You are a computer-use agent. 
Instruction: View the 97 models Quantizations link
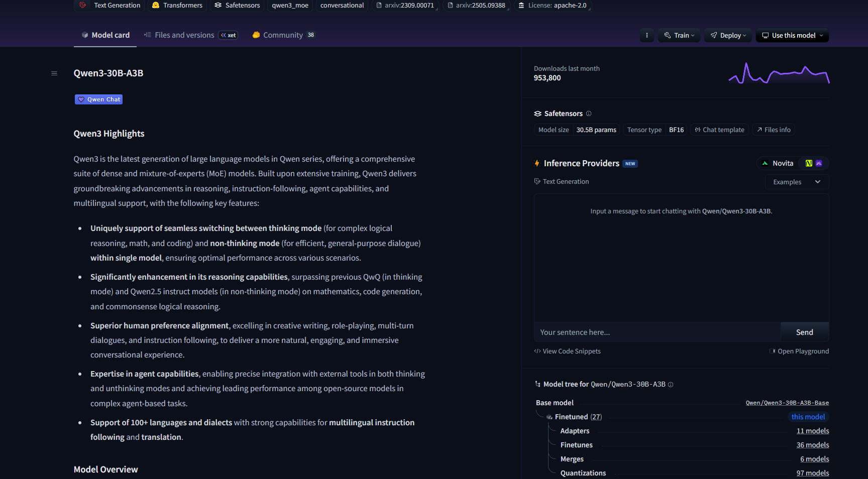(x=813, y=473)
